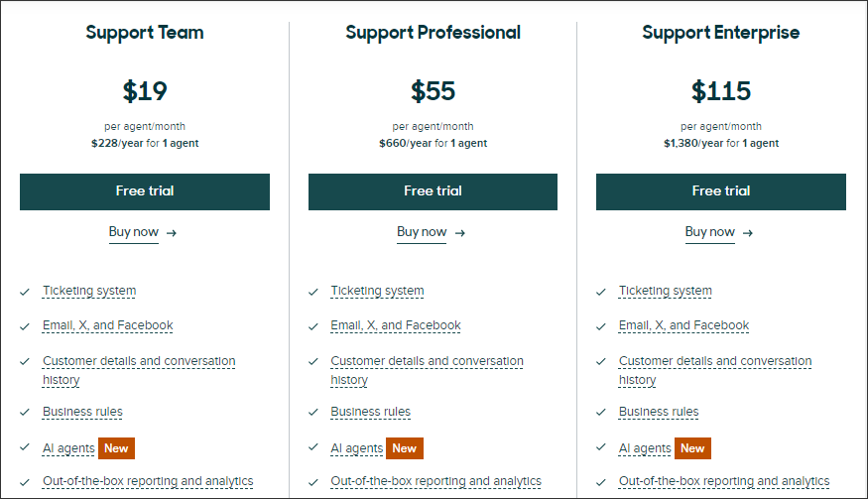Click AI agents feature in Support Professional
Image resolution: width=868 pixels, height=499 pixels.
tap(356, 448)
